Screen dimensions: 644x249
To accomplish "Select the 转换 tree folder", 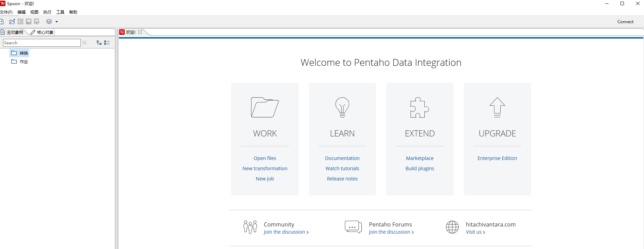I will (19, 53).
